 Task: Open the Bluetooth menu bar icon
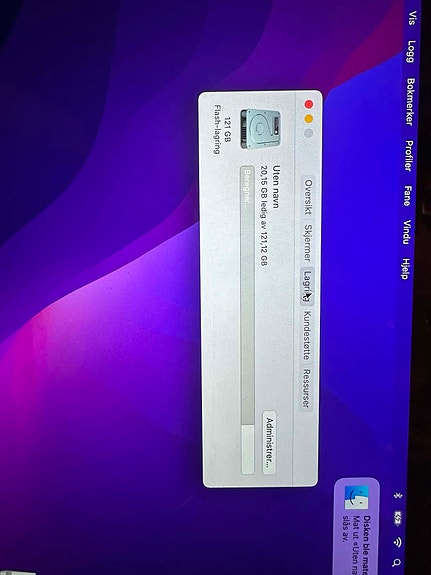pyautogui.click(x=398, y=495)
